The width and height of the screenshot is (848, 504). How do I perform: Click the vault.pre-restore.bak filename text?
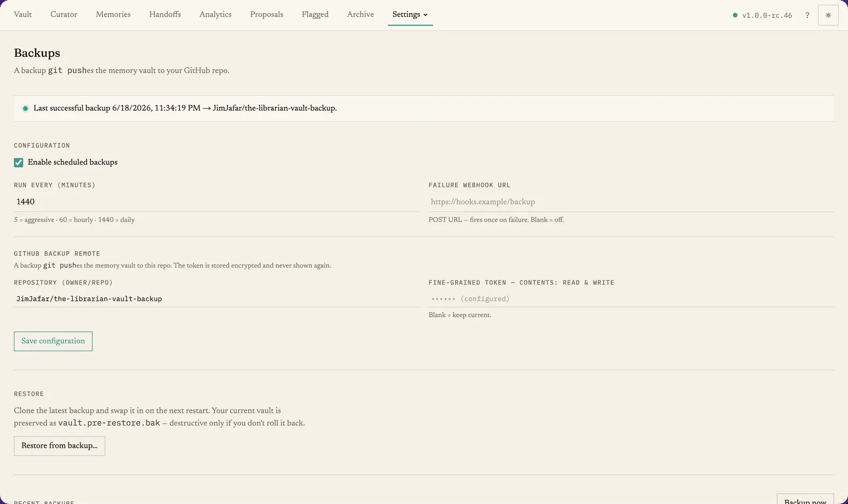coord(109,423)
